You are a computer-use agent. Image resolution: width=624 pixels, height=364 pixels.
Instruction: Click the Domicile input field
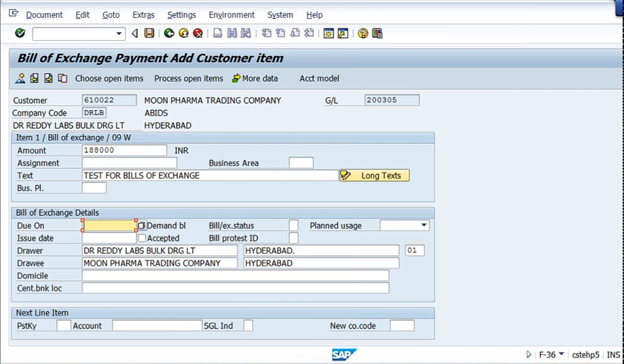point(236,276)
